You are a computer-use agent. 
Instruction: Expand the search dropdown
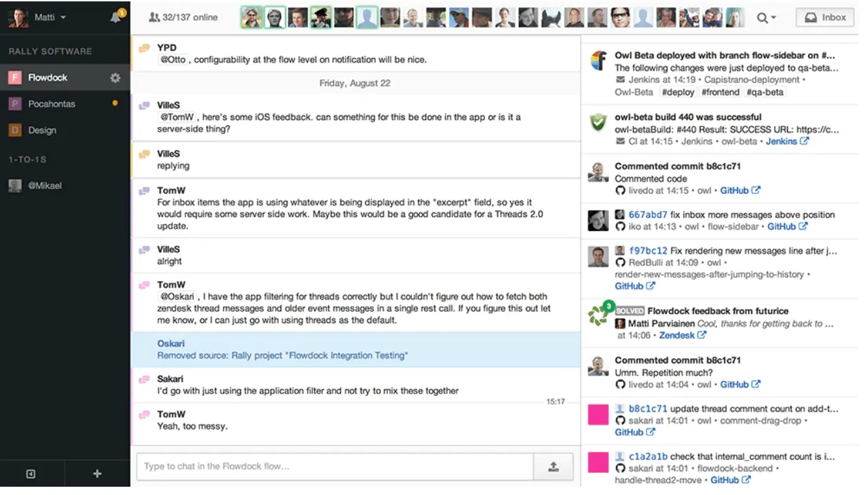point(766,18)
